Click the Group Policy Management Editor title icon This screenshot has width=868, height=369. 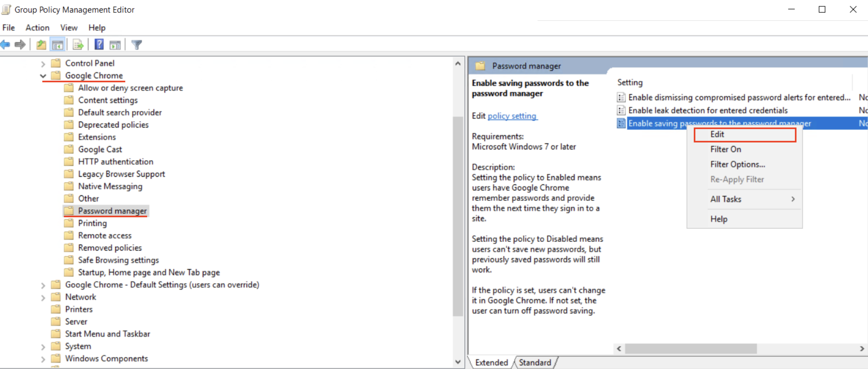pyautogui.click(x=6, y=9)
